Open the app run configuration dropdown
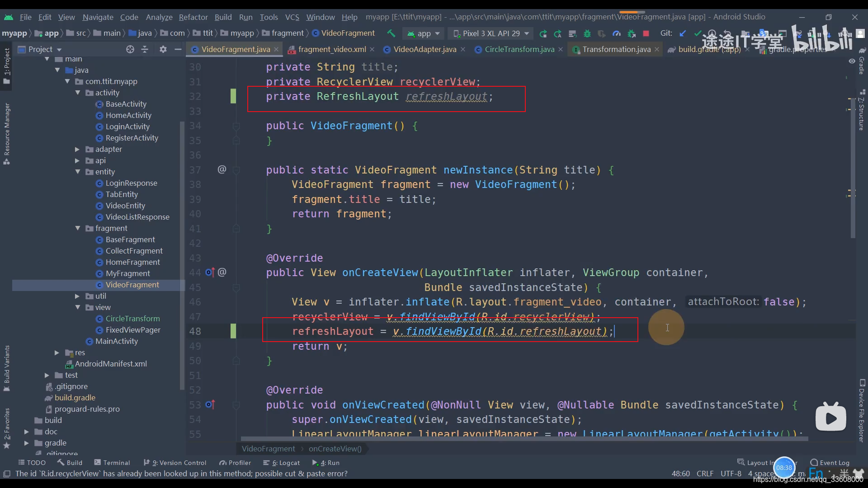868x488 pixels. pos(423,33)
